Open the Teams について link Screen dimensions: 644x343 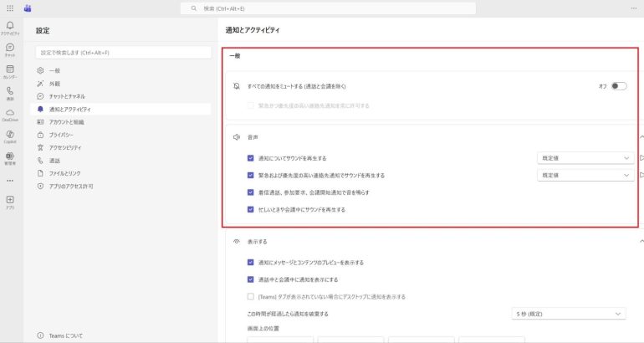pos(65,335)
